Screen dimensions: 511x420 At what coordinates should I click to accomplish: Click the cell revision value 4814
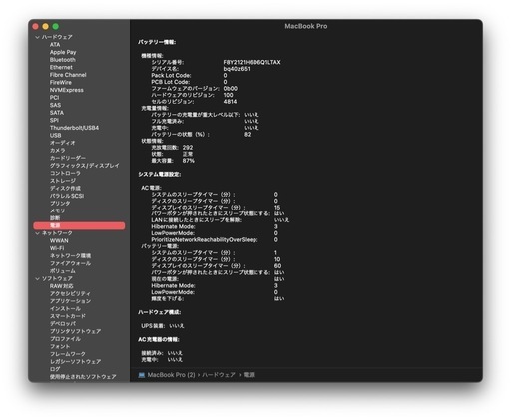pos(230,102)
